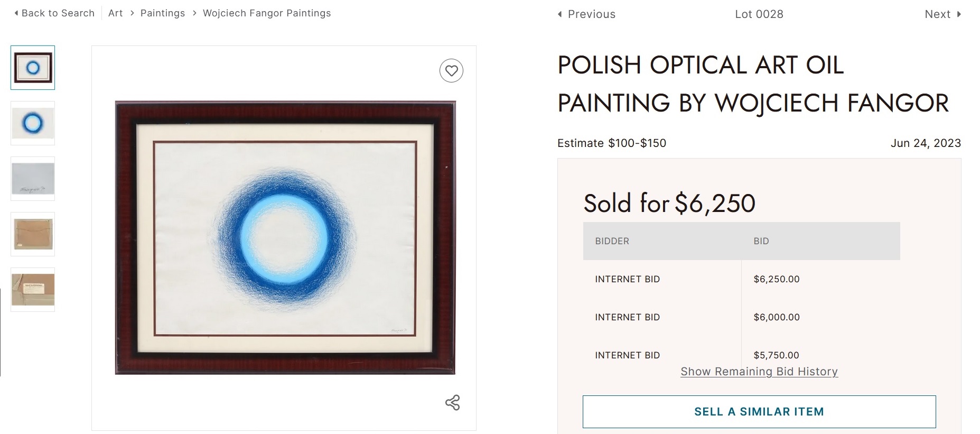The height and width of the screenshot is (434, 980).
Task: Save this lot with the heart toggle
Action: (451, 70)
